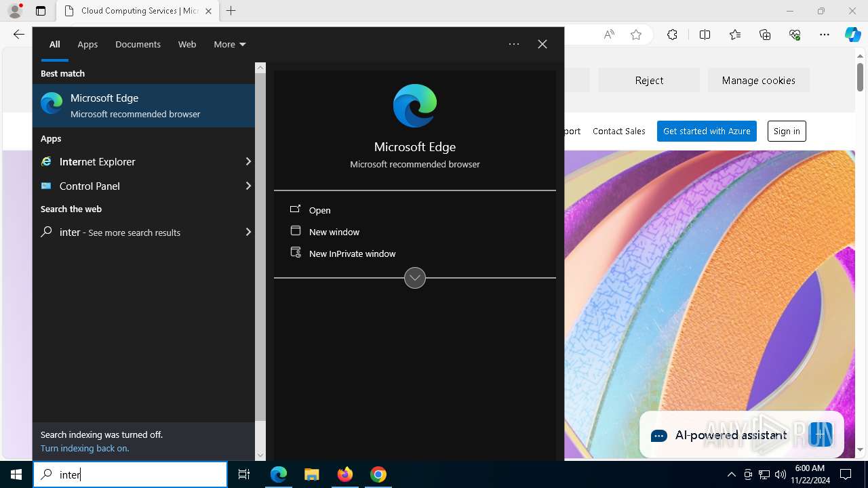This screenshot has height=488, width=868.
Task: Toggle Edge split screen
Action: 705,35
